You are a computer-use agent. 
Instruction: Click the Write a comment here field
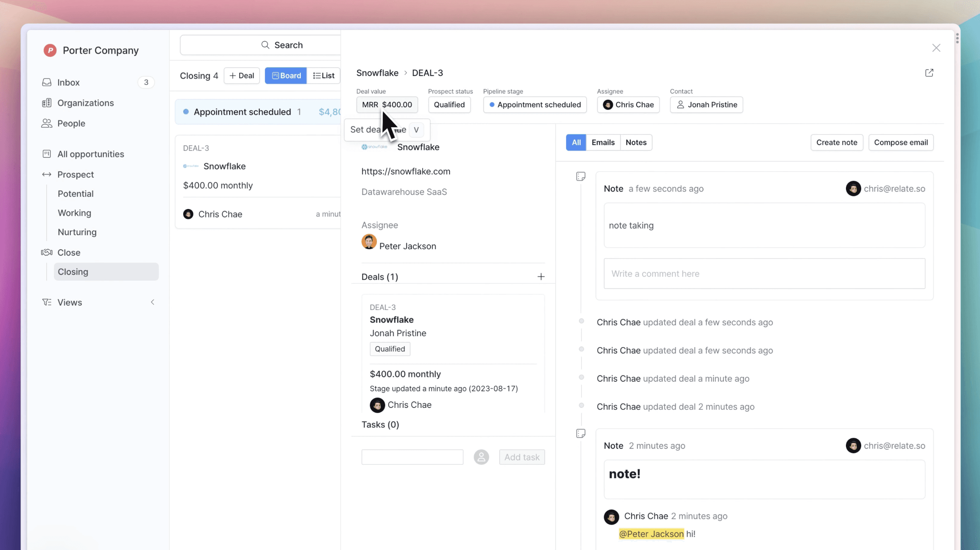coord(764,274)
